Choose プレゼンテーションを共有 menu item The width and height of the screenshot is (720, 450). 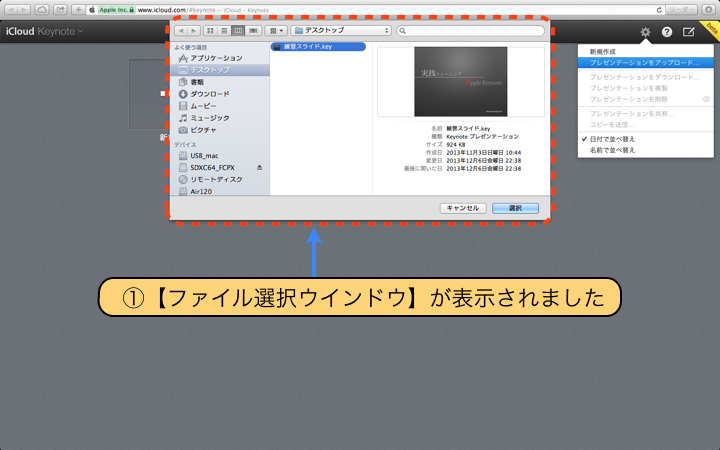point(646,113)
